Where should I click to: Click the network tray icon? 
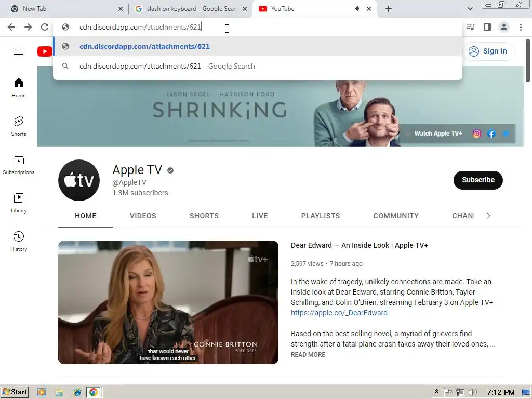click(x=460, y=392)
